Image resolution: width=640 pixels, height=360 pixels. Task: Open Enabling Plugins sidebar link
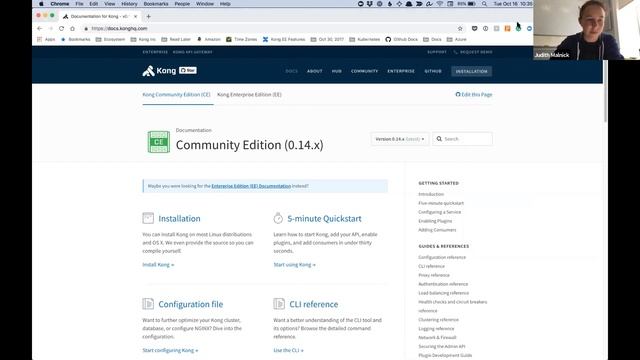pyautogui.click(x=435, y=221)
